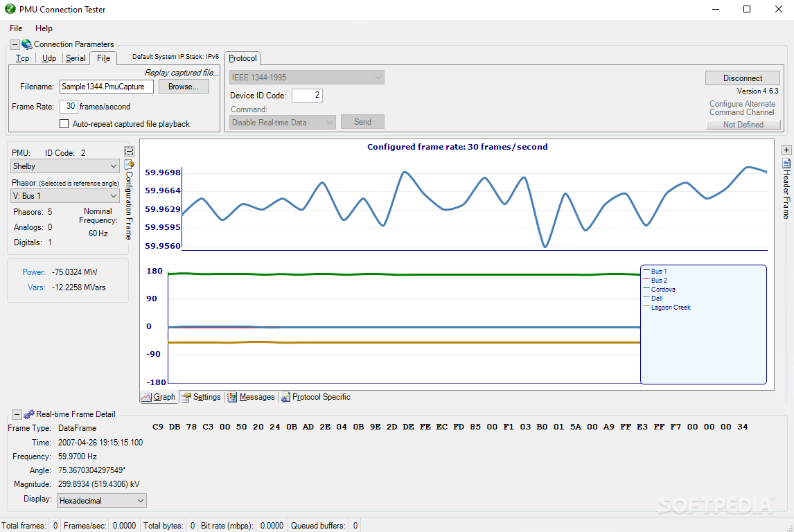The width and height of the screenshot is (794, 532).
Task: Open the Help menu
Action: point(44,28)
